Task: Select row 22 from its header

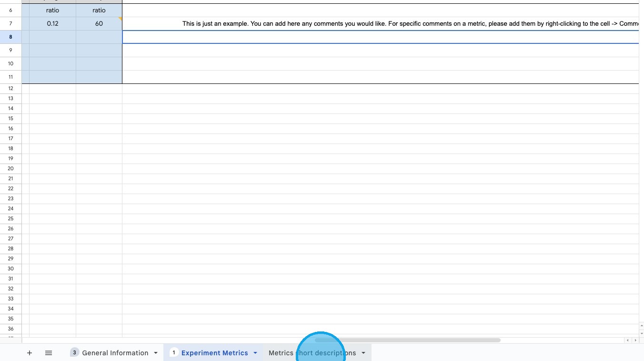Action: (10, 188)
